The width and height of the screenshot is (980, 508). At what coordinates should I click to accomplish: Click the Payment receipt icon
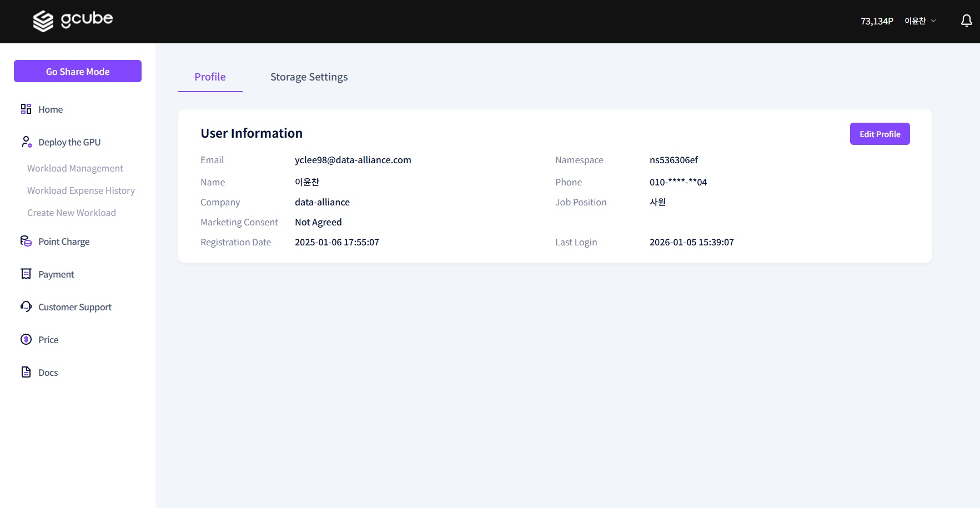(x=26, y=274)
